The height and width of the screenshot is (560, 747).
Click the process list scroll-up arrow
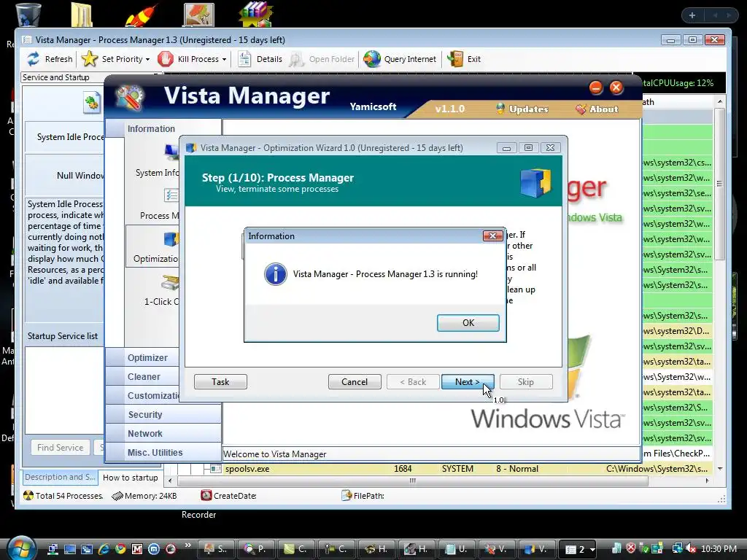(720, 102)
